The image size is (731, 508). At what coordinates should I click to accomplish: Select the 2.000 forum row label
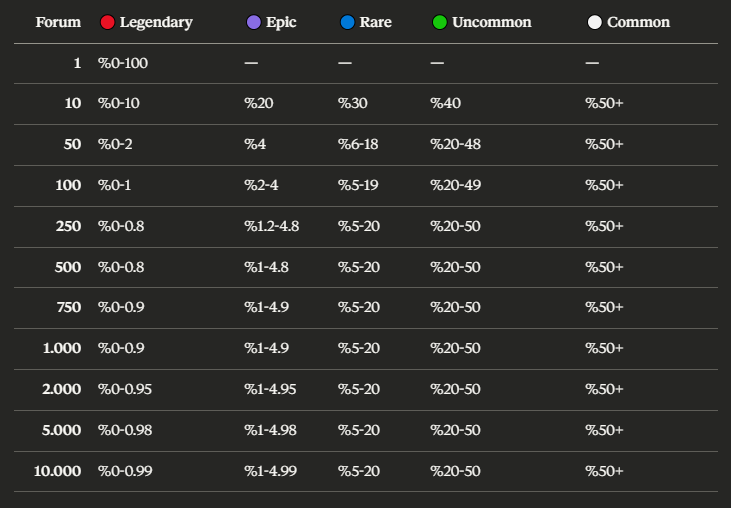[62, 389]
